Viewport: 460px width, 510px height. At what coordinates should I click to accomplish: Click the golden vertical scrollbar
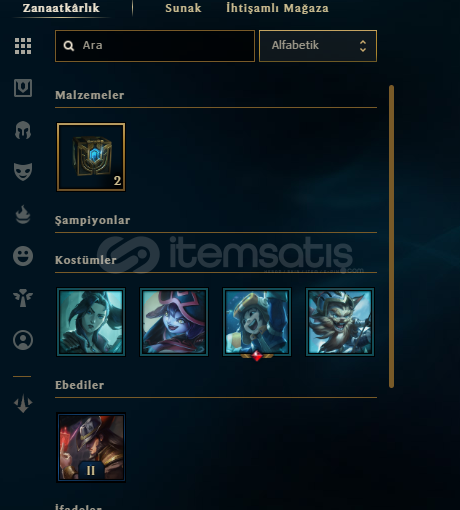point(391,237)
